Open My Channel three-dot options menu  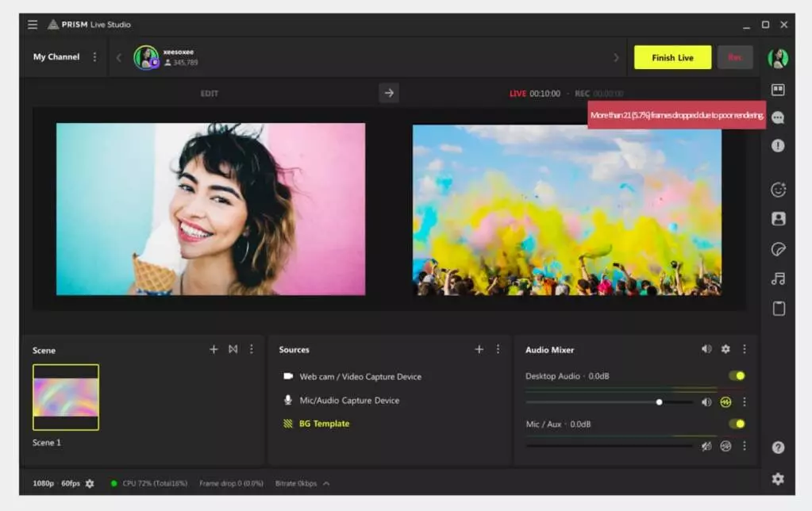click(95, 57)
